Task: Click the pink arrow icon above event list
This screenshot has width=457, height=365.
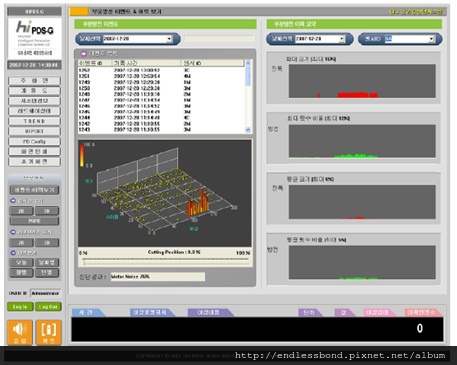Action: point(83,54)
